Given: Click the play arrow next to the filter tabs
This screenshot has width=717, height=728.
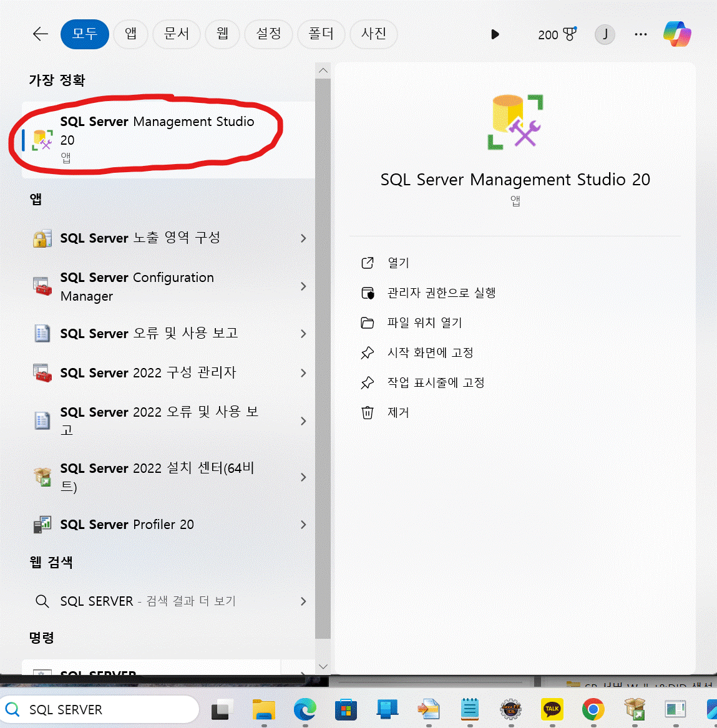Looking at the screenshot, I should (x=495, y=34).
